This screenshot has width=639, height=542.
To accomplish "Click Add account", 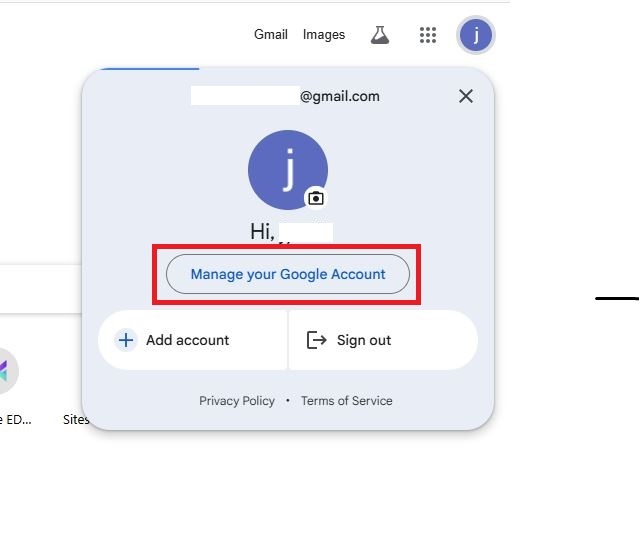I will (x=192, y=340).
